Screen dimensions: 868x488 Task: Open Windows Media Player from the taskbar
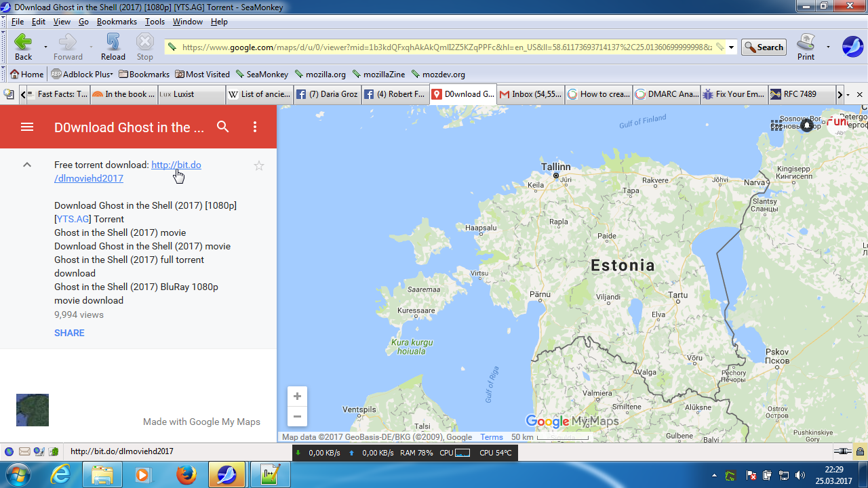pos(144,474)
